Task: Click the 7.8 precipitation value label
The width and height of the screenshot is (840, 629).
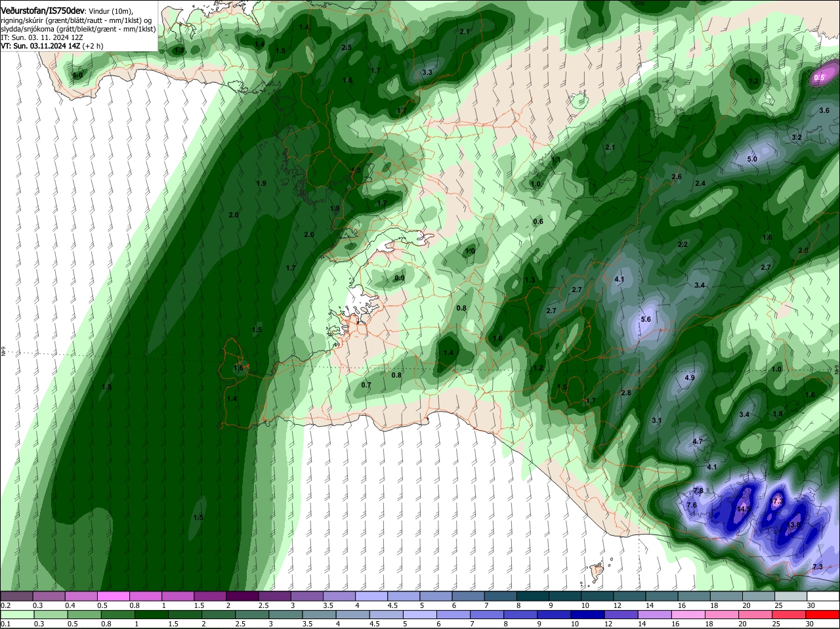Action: click(698, 490)
